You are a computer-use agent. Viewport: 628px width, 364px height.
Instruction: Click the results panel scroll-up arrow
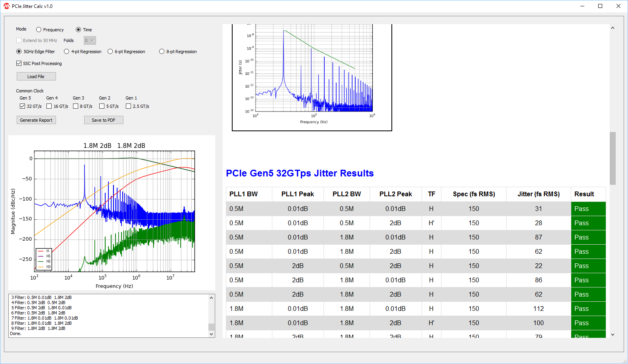[613, 28]
